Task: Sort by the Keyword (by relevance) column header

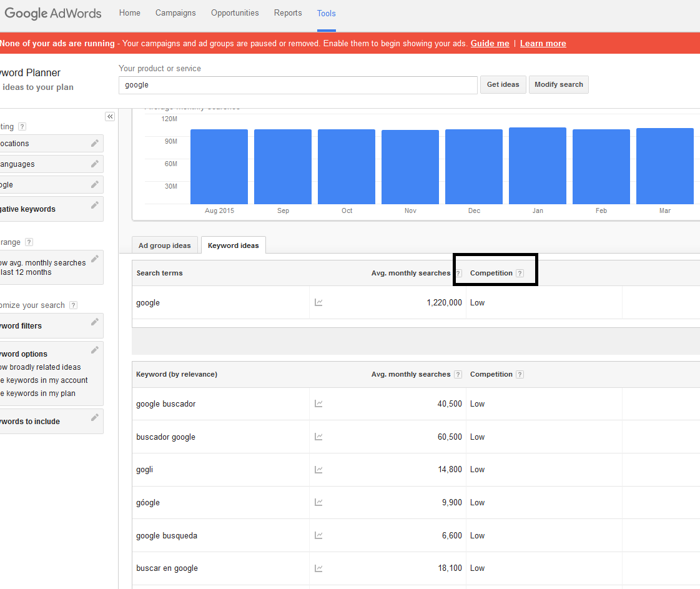Action: point(177,374)
